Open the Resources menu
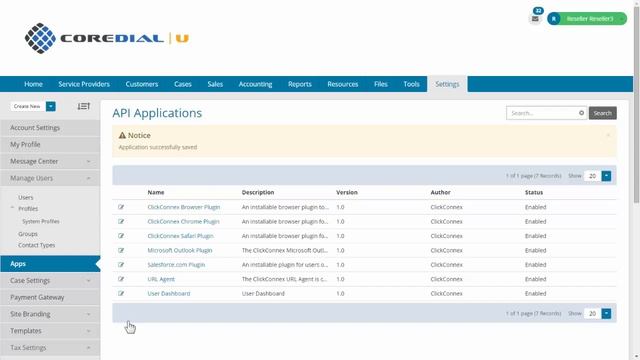This screenshot has height=360, width=640. [x=343, y=84]
